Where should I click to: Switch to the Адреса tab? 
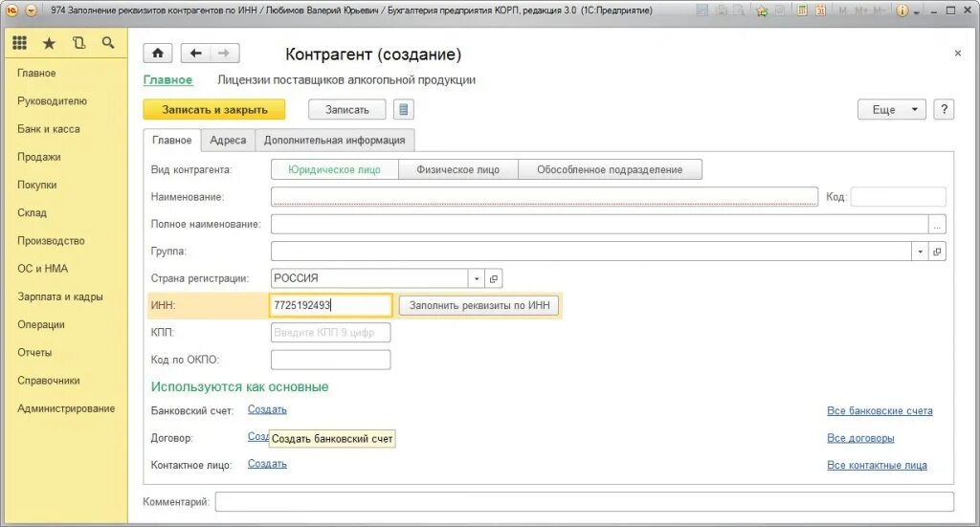(228, 140)
